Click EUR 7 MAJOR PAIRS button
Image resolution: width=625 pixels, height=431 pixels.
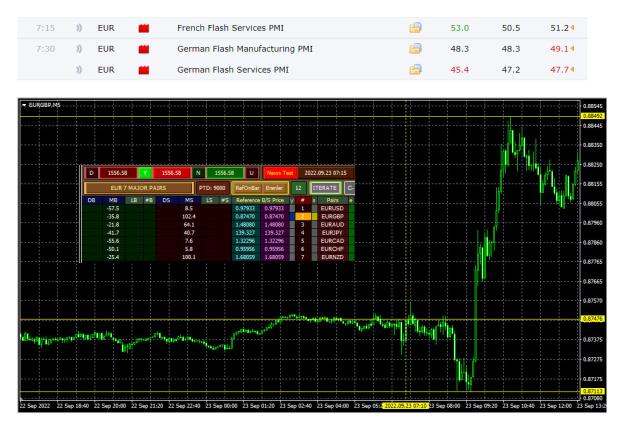(x=138, y=188)
